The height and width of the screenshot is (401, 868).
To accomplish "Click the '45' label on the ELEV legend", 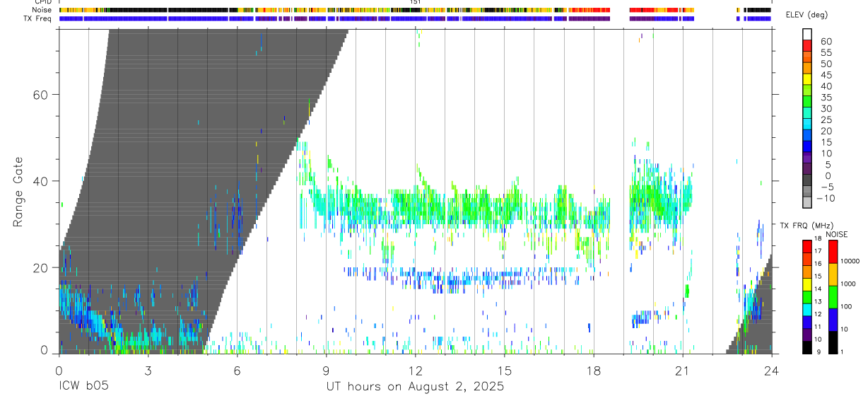I will [x=826, y=75].
